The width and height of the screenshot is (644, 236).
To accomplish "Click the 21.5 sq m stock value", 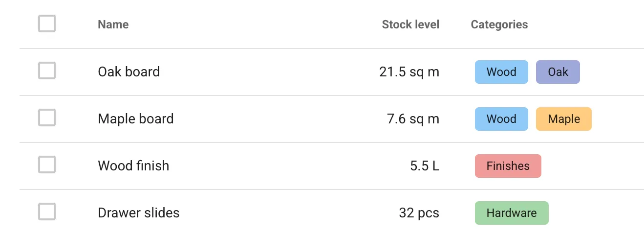I will 409,72.
